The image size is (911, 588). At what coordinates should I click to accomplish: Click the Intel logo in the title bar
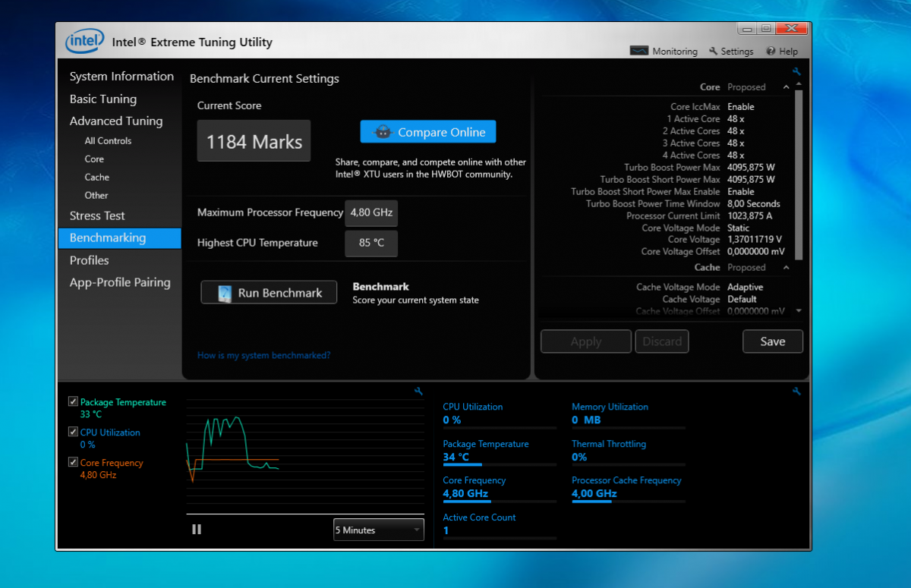pos(84,42)
